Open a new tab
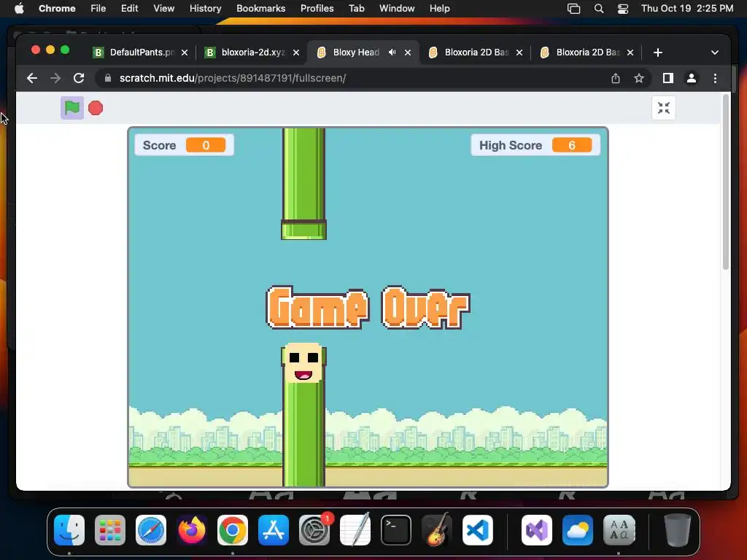 pyautogui.click(x=658, y=52)
